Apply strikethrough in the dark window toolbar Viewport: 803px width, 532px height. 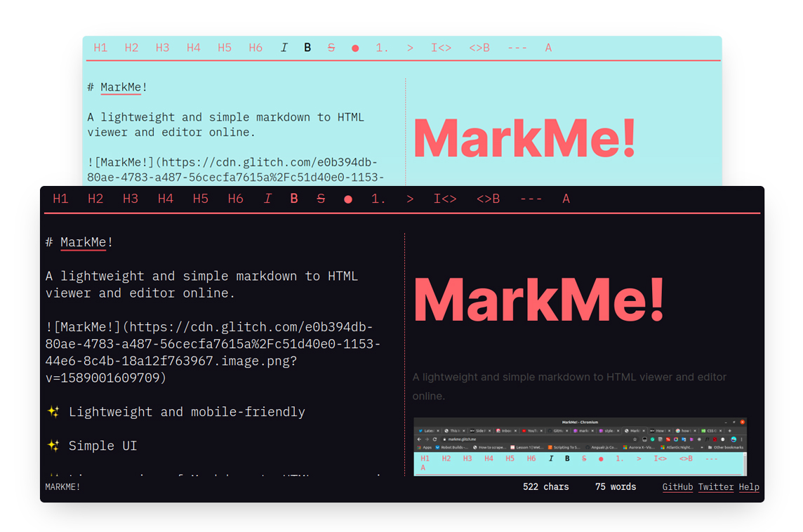(321, 199)
